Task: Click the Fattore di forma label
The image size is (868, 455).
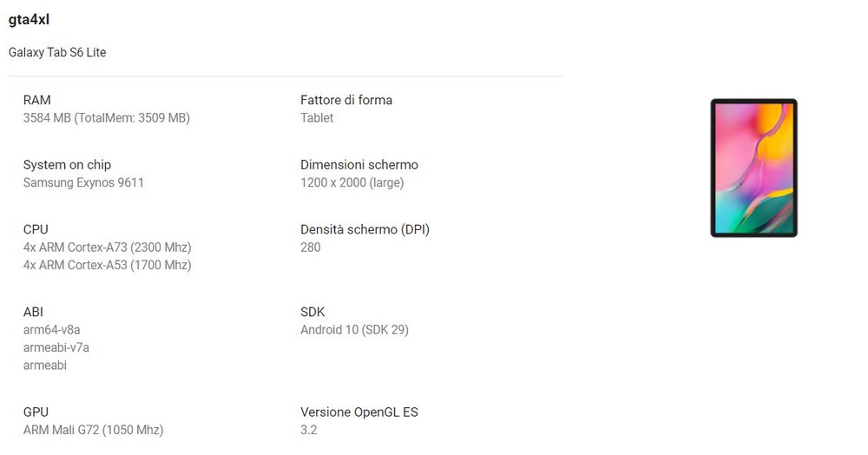Action: (x=346, y=100)
